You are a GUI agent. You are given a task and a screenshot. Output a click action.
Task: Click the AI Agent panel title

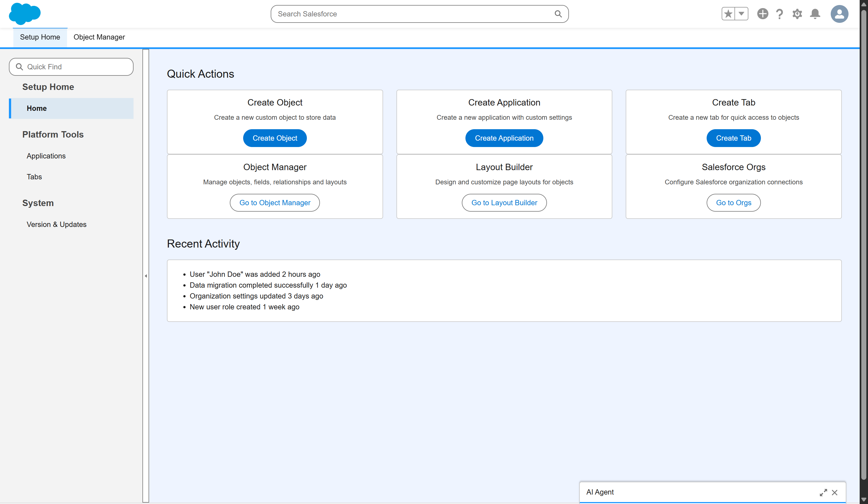[600, 492]
